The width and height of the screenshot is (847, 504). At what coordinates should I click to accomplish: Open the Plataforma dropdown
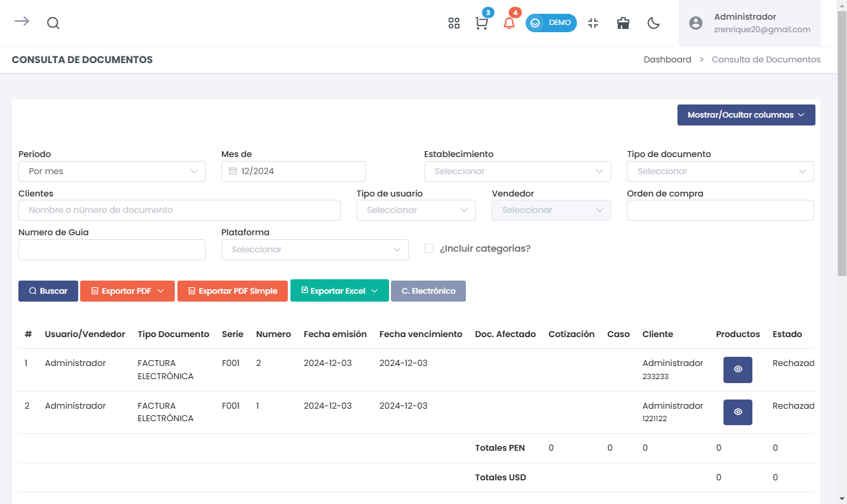[315, 250]
